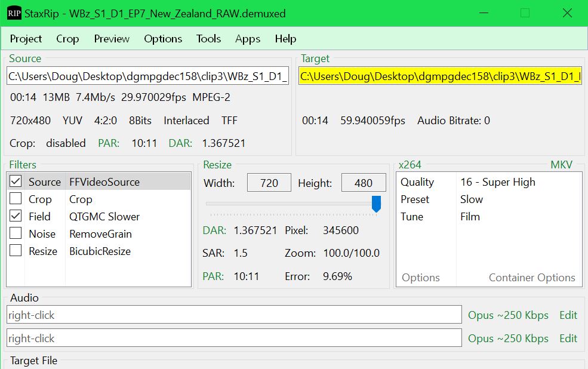Enable the Noise filter checkbox
Screen dimensions: 588x369
16,233
